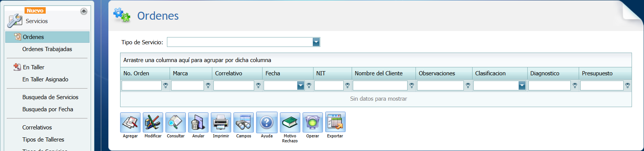Click filter icon for Observaciones column
This screenshot has height=151, width=644.
coord(468,86)
